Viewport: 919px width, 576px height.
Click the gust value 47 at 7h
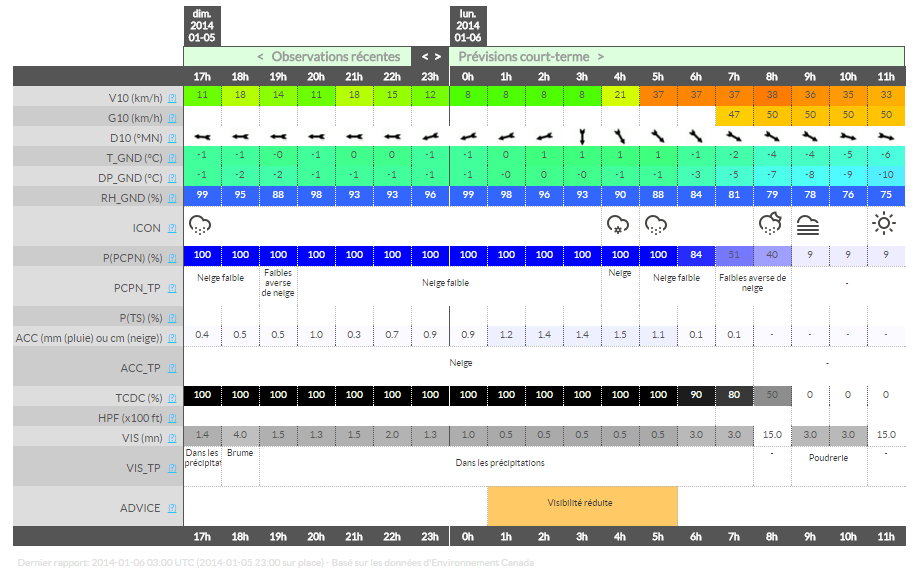[734, 115]
